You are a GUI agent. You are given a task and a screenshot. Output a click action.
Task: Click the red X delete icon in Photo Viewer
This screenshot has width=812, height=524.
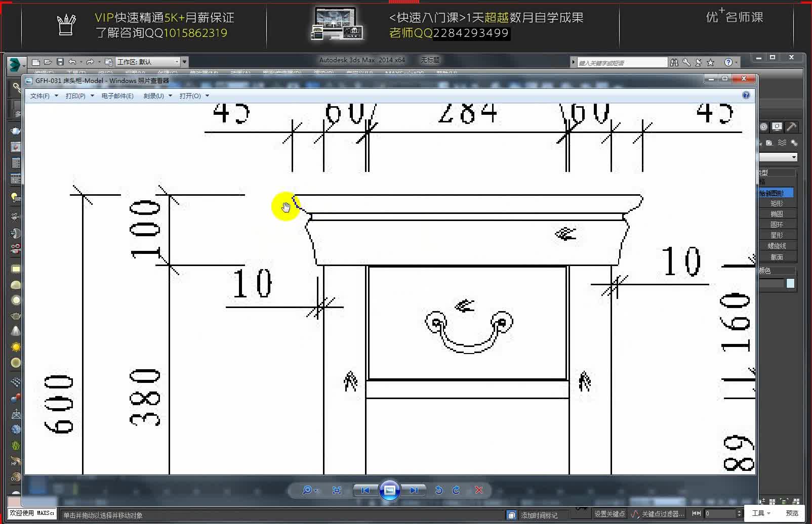pos(478,490)
